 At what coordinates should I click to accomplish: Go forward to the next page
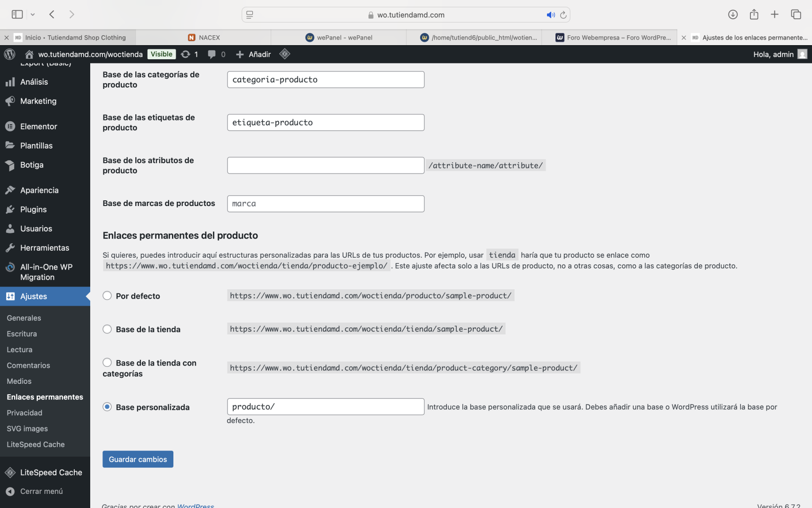pos(71,15)
